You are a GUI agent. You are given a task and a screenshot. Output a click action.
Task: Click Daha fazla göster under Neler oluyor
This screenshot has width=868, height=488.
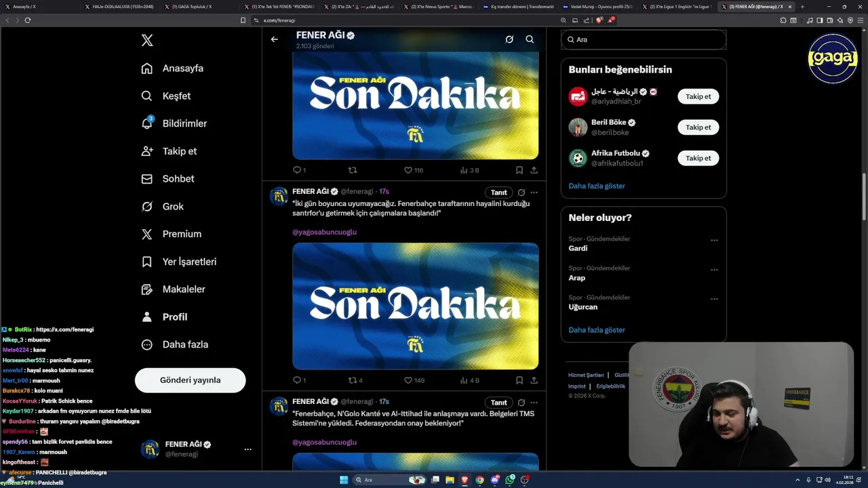(597, 330)
